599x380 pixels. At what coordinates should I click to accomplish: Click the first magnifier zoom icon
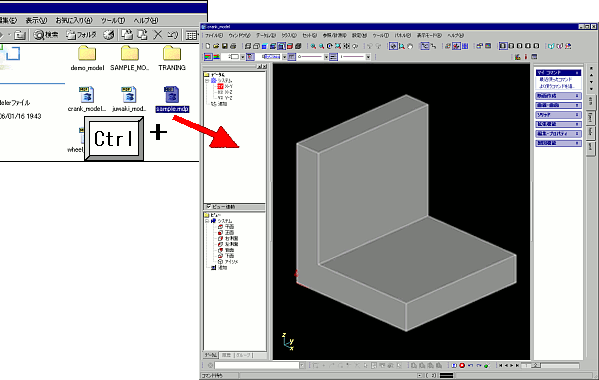[313, 46]
